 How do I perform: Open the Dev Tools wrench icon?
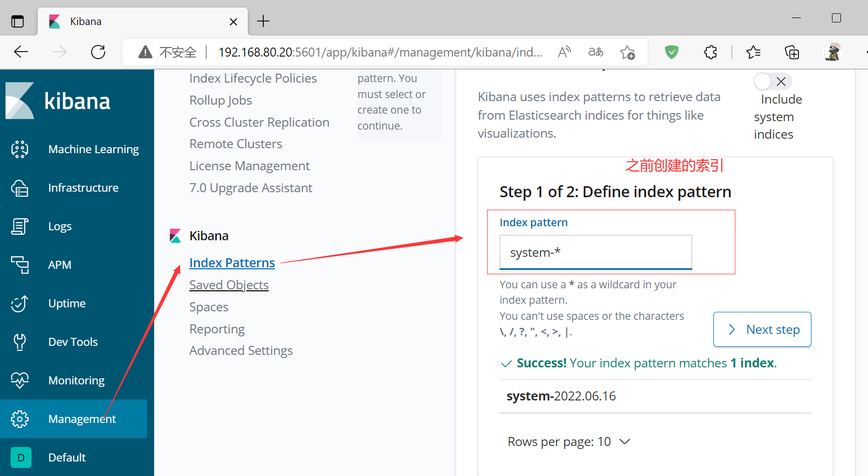20,342
